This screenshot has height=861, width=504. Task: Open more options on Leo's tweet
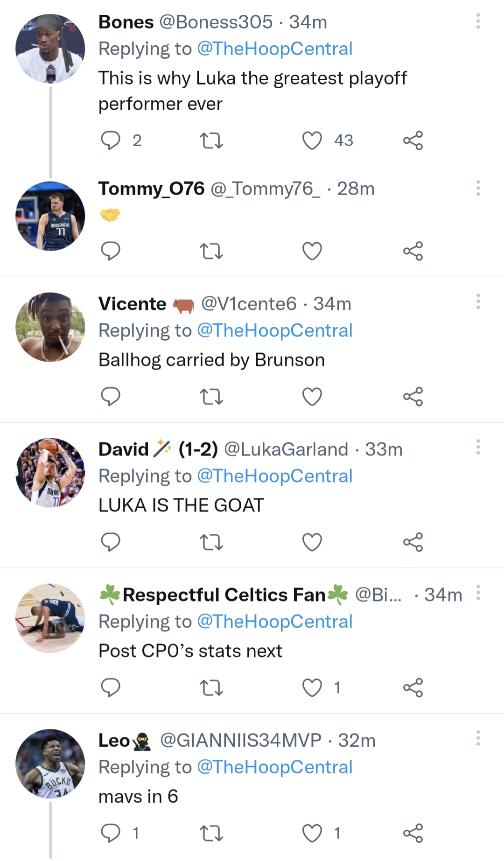478,738
